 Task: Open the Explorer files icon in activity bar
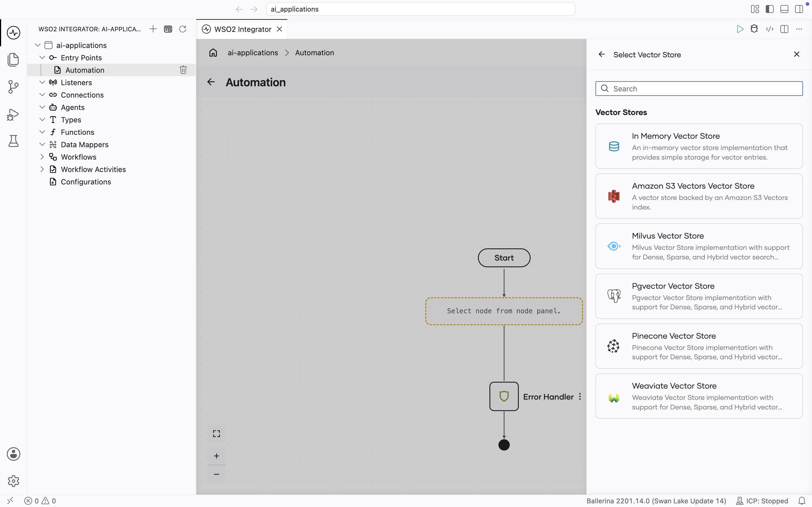[14, 60]
